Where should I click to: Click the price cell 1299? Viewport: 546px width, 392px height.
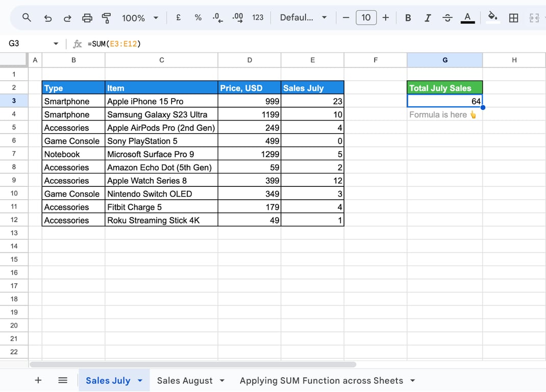250,154
